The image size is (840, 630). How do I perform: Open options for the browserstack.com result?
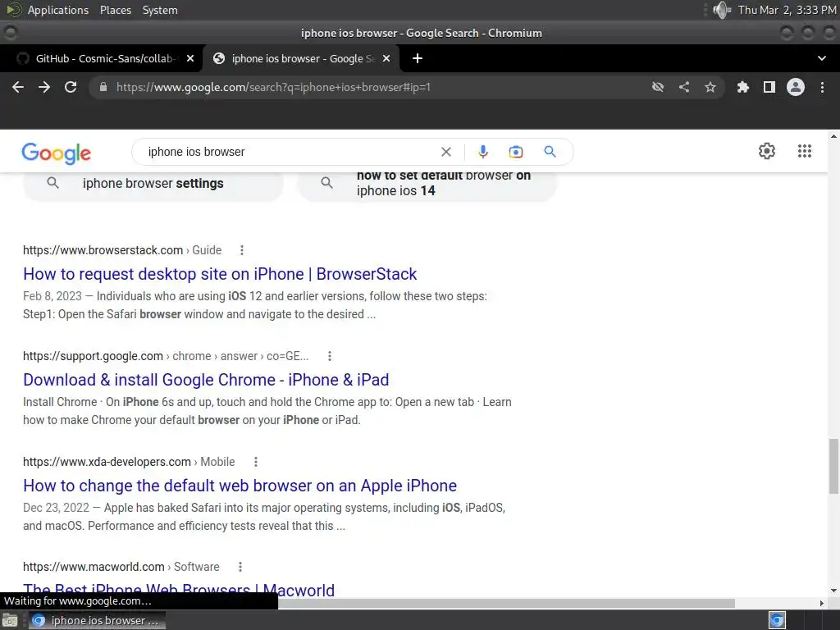point(242,250)
